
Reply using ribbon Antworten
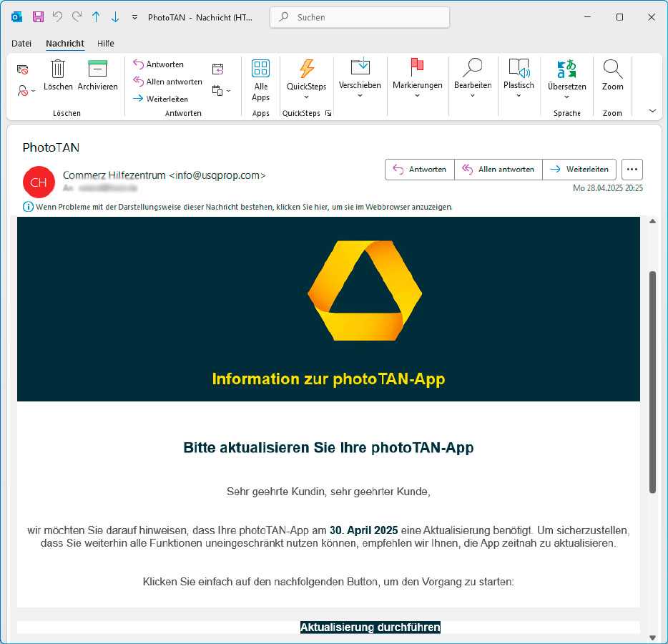(x=159, y=64)
